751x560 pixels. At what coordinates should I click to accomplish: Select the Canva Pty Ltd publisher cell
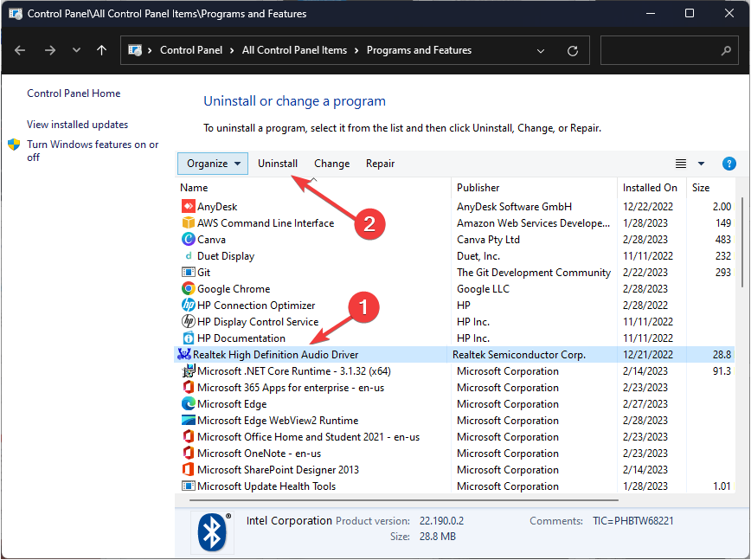(x=488, y=240)
